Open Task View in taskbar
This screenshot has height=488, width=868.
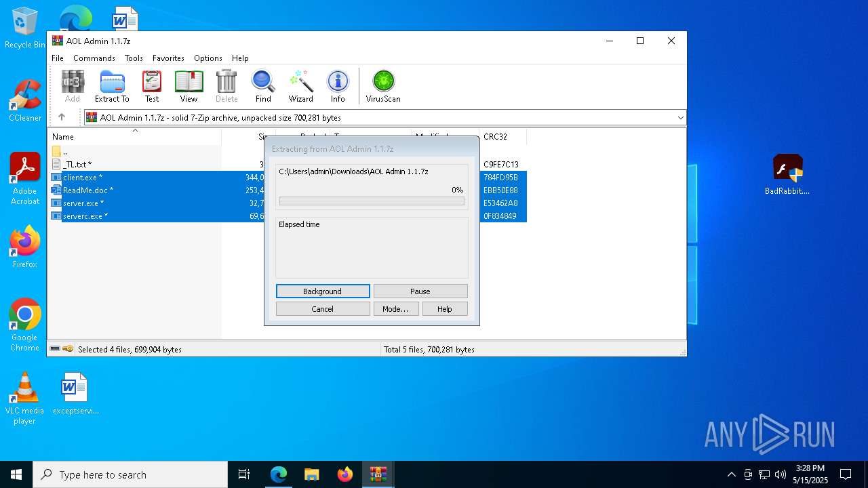(244, 474)
